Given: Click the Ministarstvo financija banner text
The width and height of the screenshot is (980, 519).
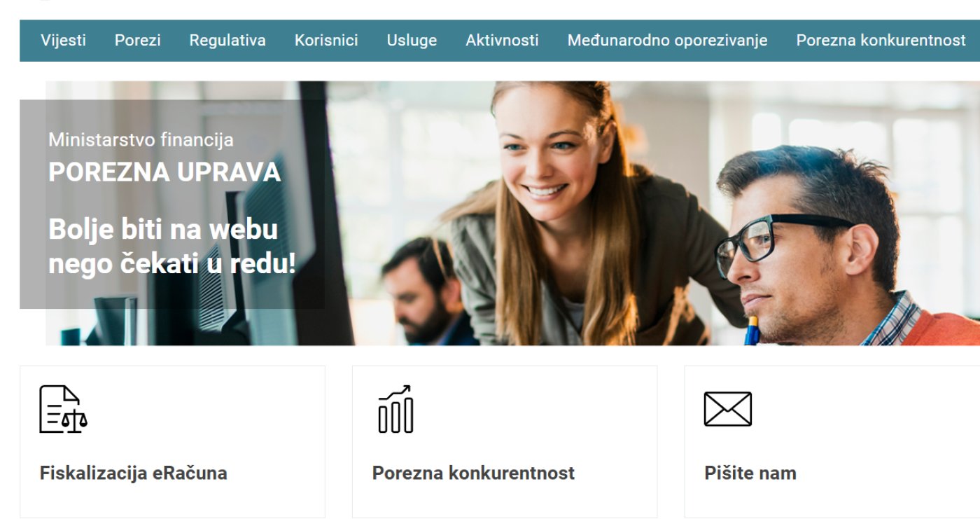Looking at the screenshot, I should [141, 140].
